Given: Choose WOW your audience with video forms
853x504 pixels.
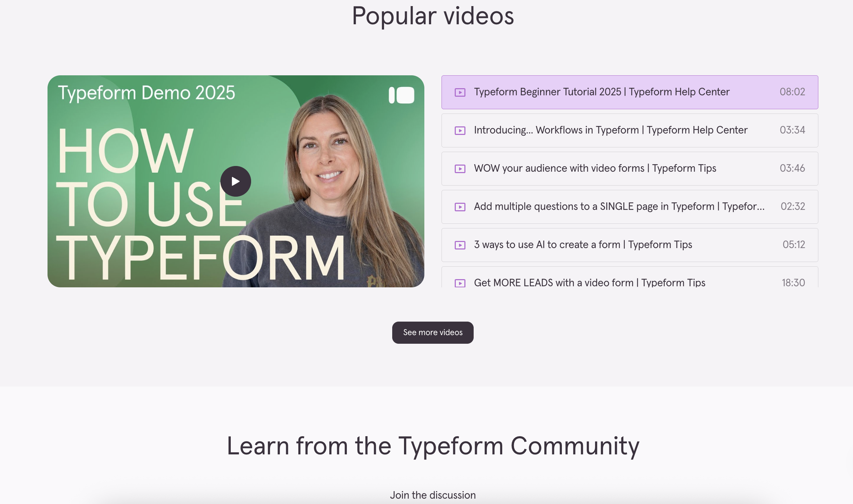Looking at the screenshot, I should (630, 168).
